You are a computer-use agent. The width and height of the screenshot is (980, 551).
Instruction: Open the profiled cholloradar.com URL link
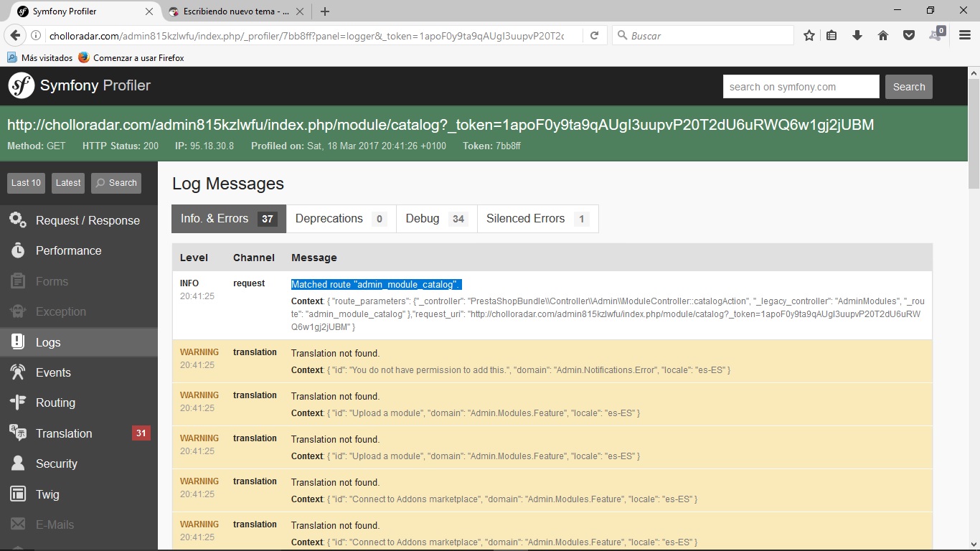pos(440,125)
